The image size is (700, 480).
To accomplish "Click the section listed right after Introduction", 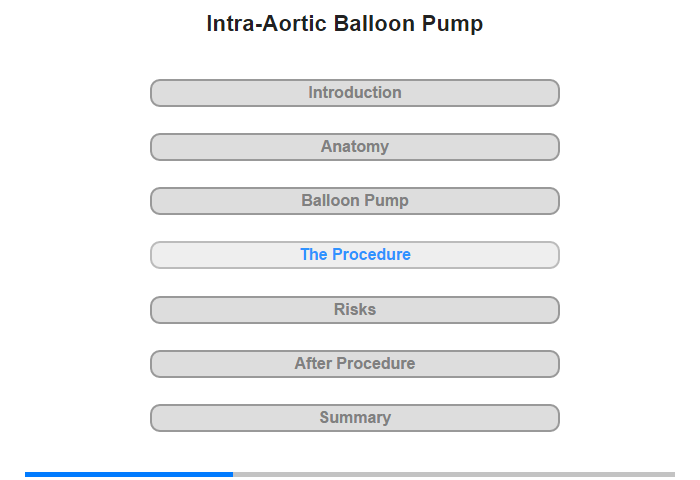I will (x=354, y=147).
